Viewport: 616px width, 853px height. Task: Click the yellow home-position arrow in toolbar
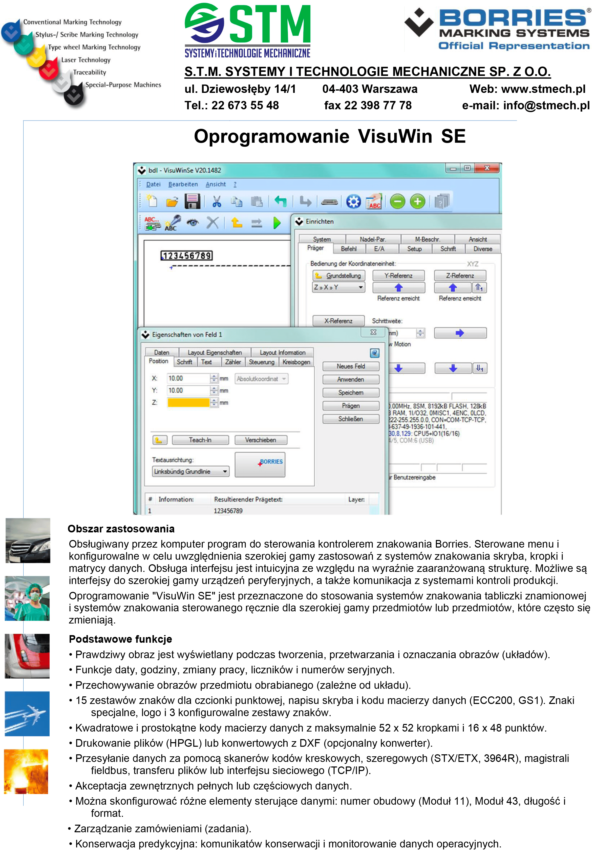pos(237,223)
